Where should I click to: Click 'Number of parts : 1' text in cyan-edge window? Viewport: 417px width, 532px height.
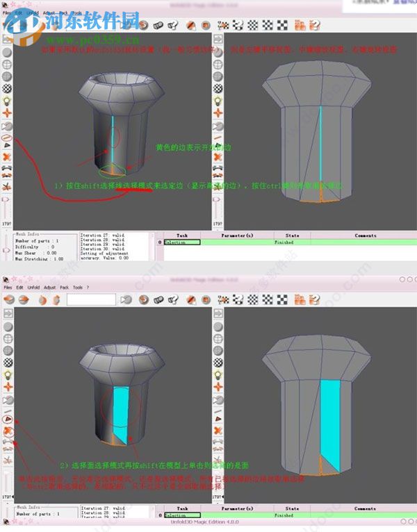[37, 241]
